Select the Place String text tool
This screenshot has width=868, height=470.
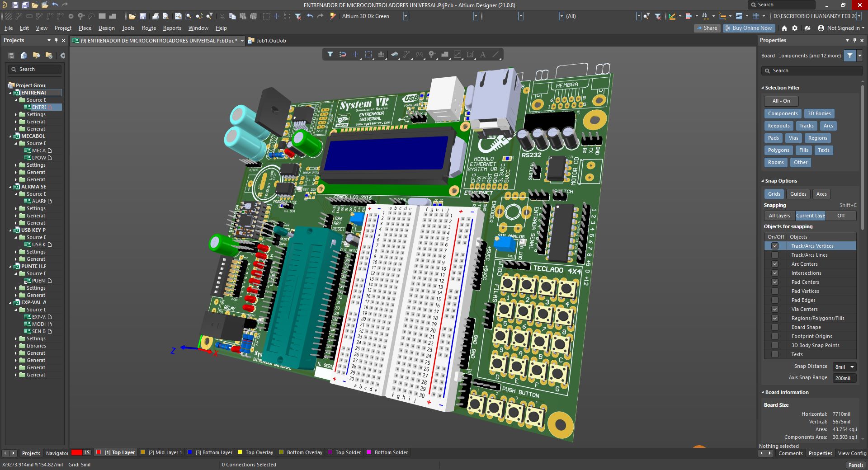(x=483, y=55)
